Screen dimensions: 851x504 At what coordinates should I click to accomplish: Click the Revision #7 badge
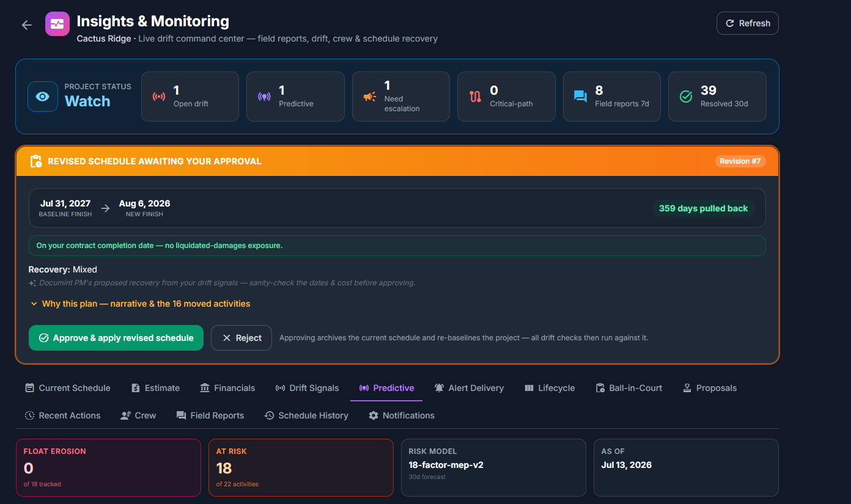point(740,161)
